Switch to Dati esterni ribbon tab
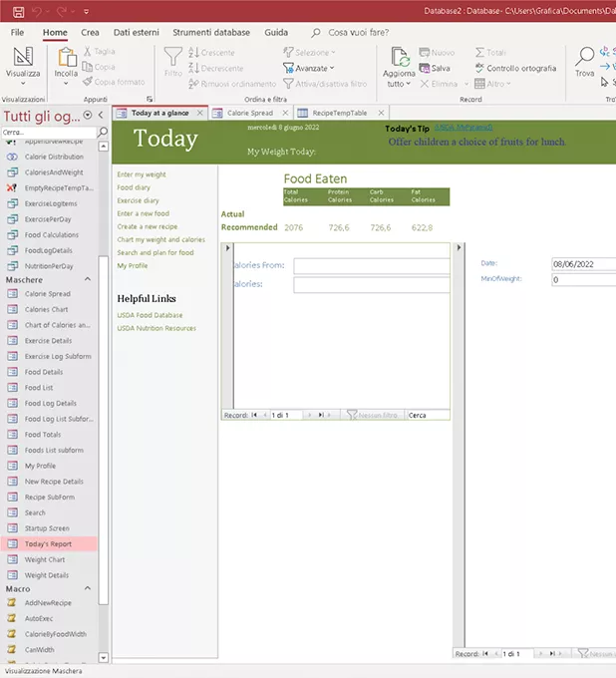Screen dimensions: 616x678 tap(137, 33)
